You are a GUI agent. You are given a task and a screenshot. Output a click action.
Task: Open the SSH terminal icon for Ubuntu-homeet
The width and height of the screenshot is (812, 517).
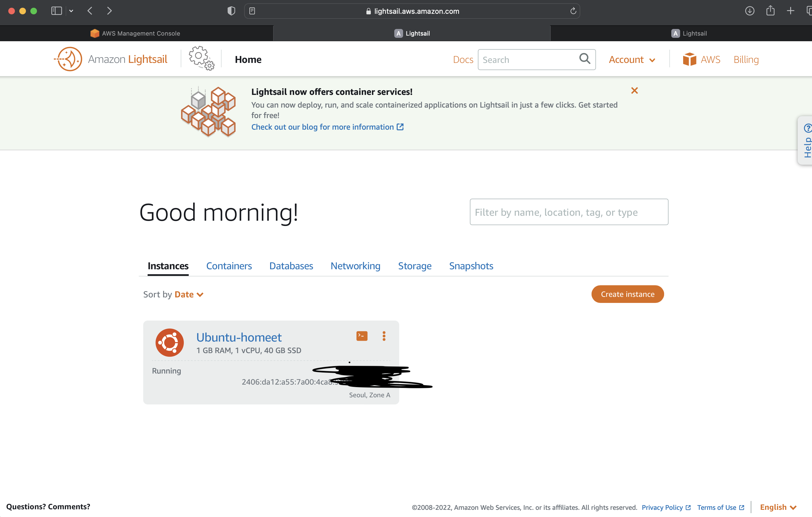(361, 336)
